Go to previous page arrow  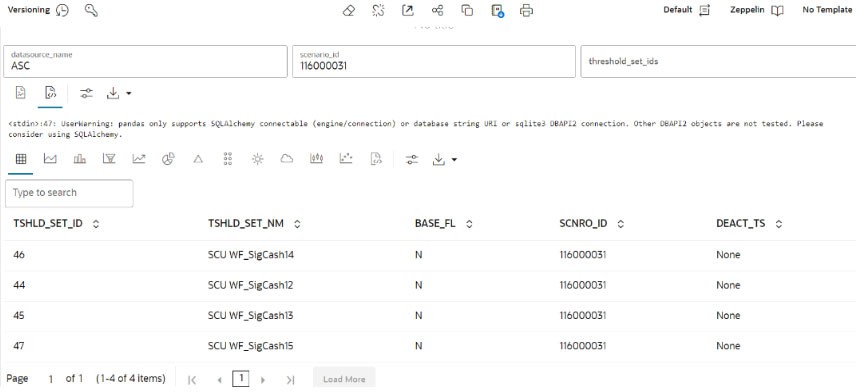(x=219, y=379)
